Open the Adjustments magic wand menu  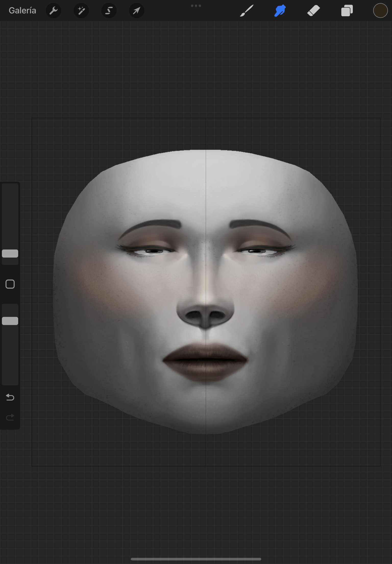click(81, 11)
